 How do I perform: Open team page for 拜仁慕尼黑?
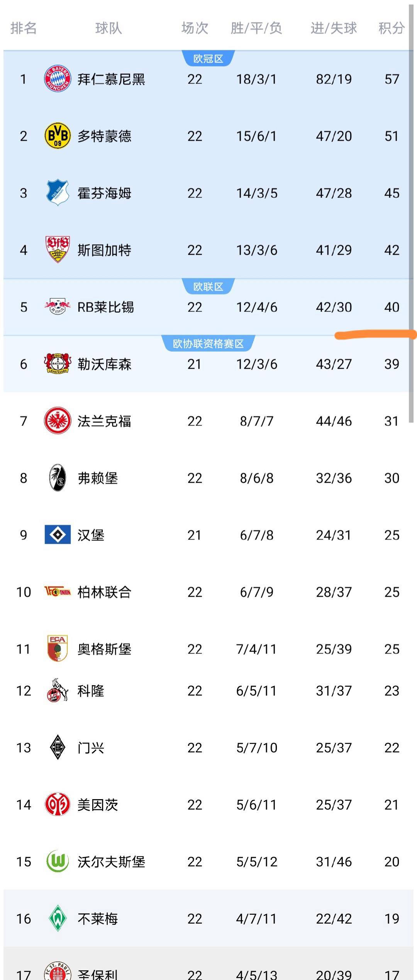pyautogui.click(x=111, y=79)
